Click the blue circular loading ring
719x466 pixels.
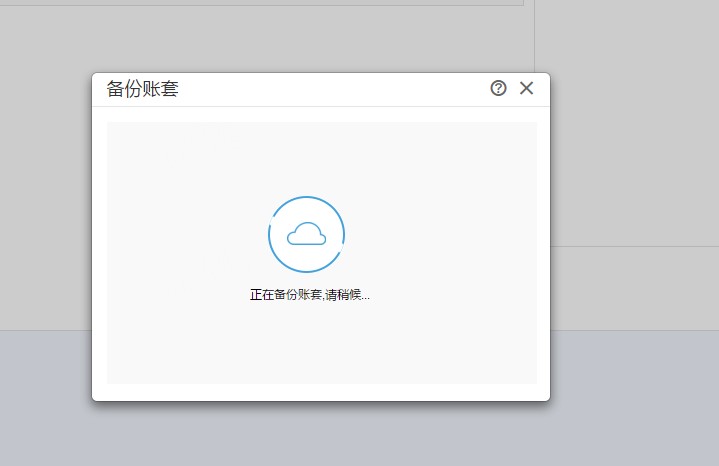306,234
